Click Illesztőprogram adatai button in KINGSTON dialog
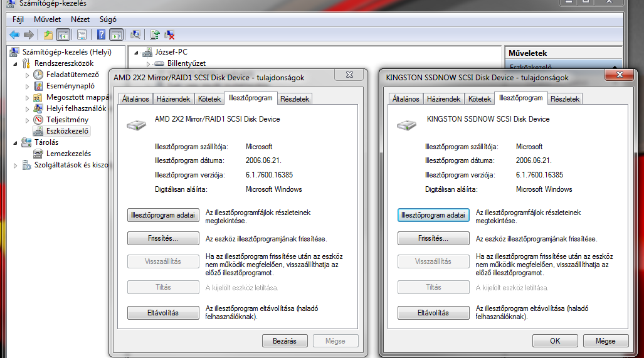The height and width of the screenshot is (358, 644). (x=433, y=215)
